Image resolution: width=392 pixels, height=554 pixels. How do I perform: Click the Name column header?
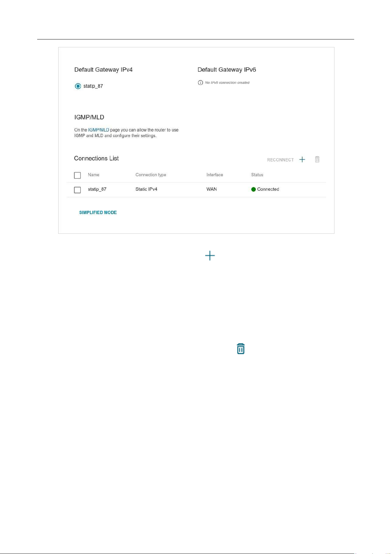coord(93,175)
